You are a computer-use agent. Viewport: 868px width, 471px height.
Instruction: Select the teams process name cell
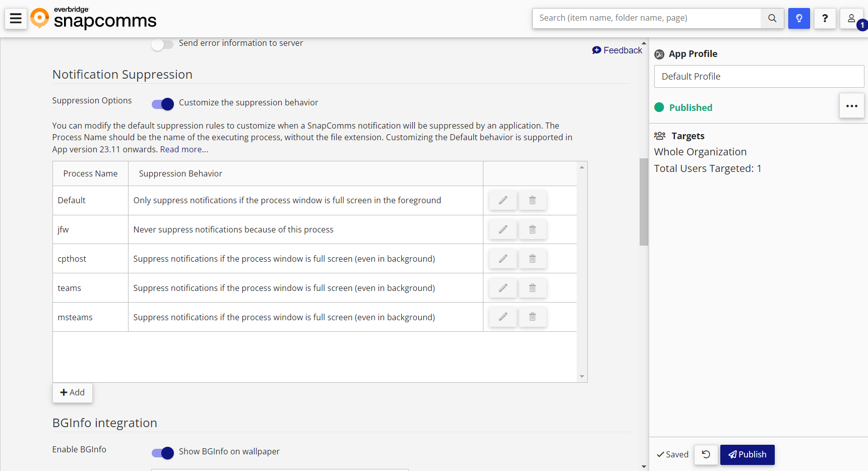point(91,288)
